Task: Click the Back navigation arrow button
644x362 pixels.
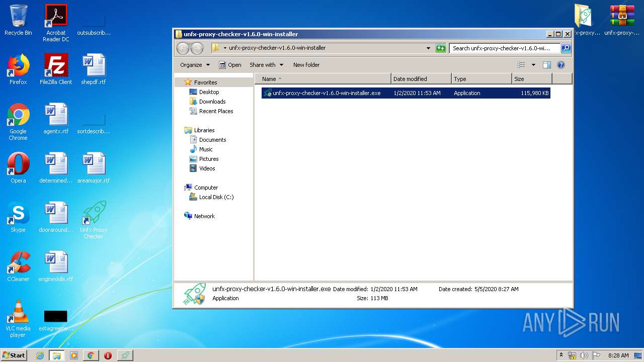Action: (x=183, y=48)
